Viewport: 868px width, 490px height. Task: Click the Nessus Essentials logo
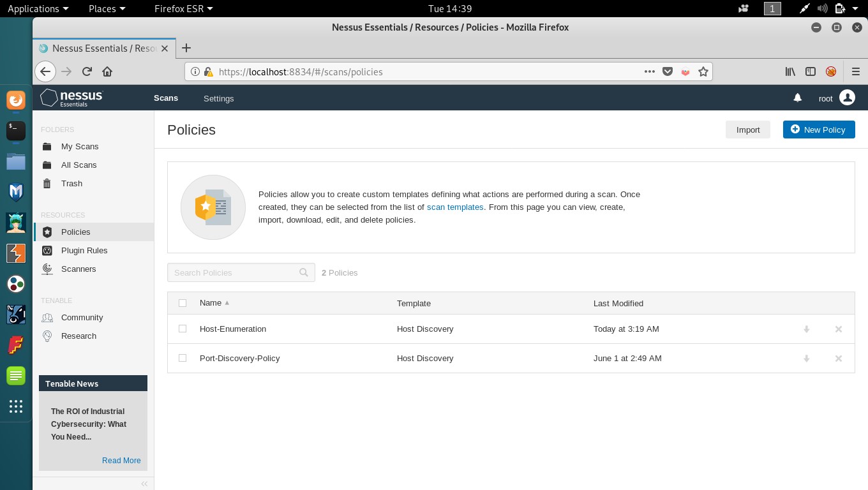click(71, 98)
